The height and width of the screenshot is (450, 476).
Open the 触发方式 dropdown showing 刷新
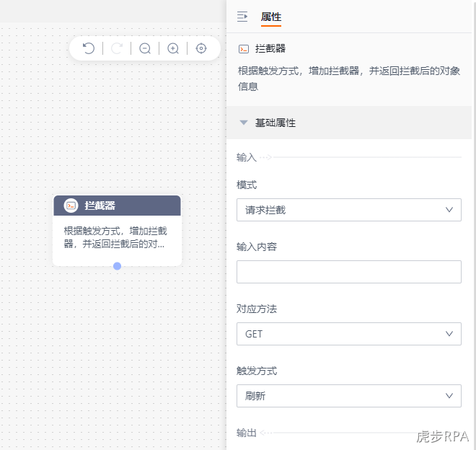point(349,396)
